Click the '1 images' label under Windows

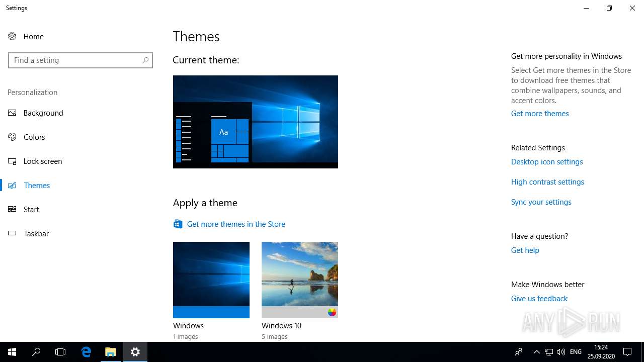click(186, 337)
